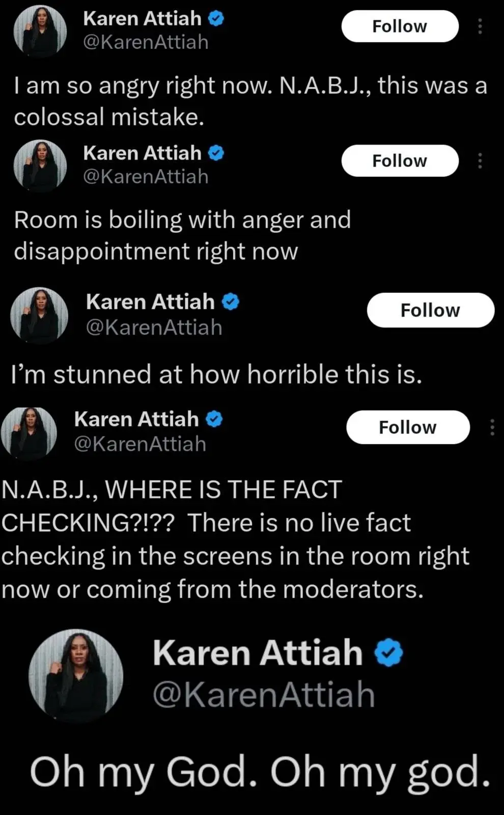
Task: Click @KarenAttiah handle in "I am so angry" tweet
Action: click(x=146, y=42)
